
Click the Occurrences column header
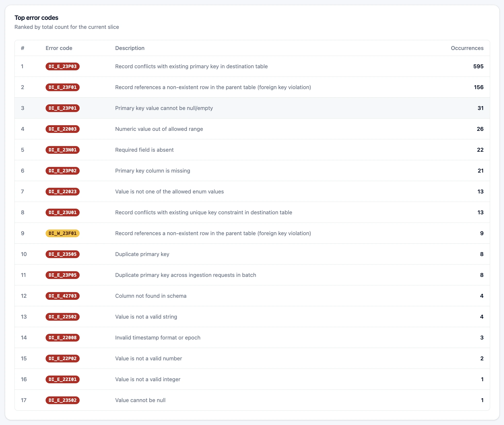pyautogui.click(x=467, y=48)
